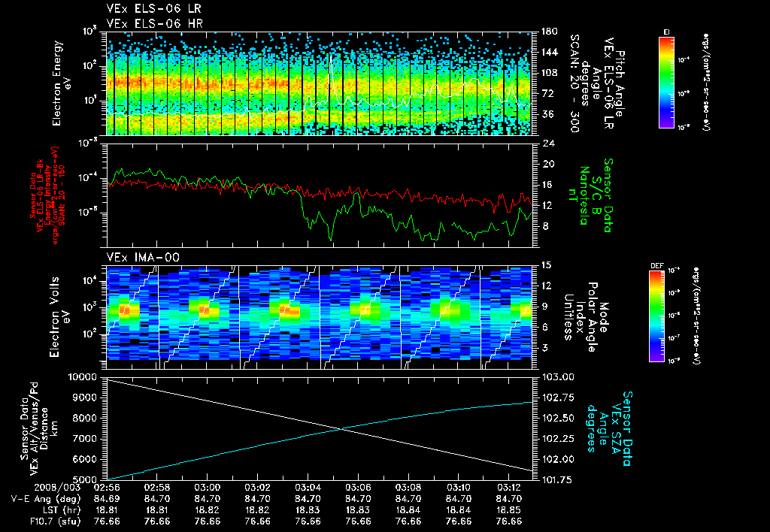This screenshot has height=532, width=770.
Task: Select the 'V-E Ang (deg)' row label
Action: coord(46,499)
